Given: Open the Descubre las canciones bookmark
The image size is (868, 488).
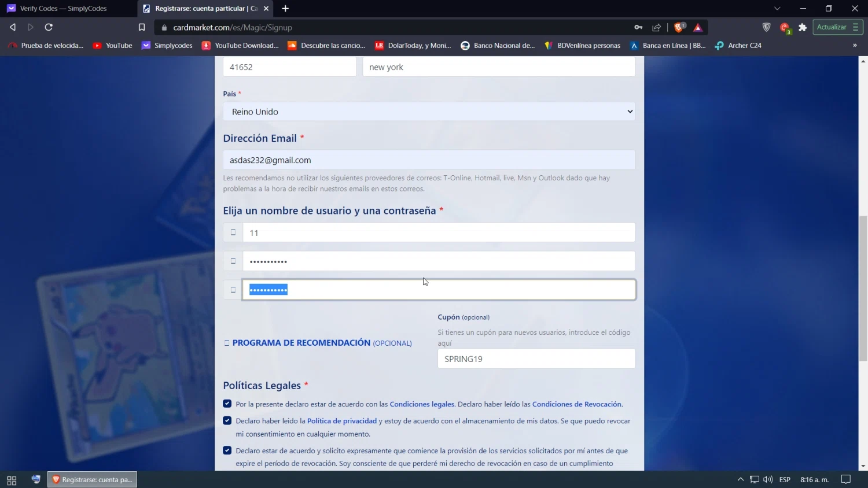Looking at the screenshot, I should point(327,45).
